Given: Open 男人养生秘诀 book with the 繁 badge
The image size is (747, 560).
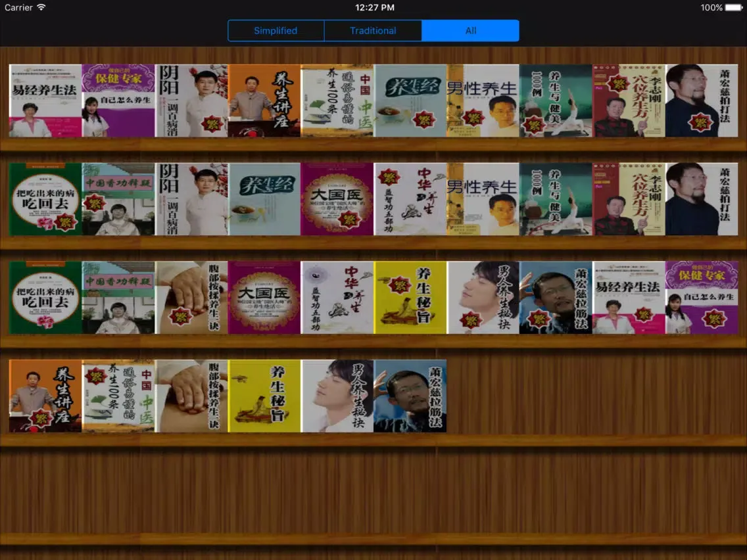Looking at the screenshot, I should 483,298.
